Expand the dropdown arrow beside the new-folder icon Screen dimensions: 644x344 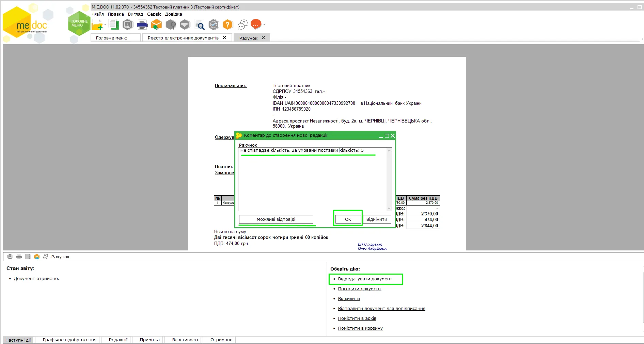click(x=105, y=24)
